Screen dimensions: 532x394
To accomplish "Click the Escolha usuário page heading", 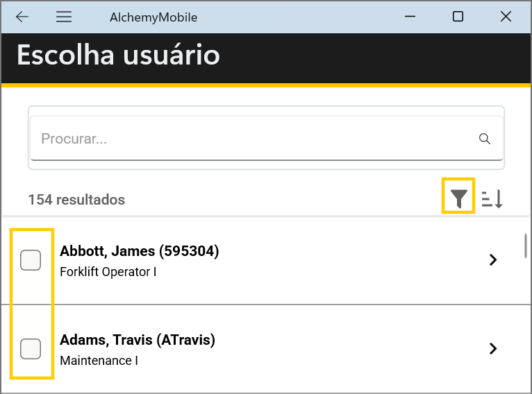I will 118,55.
